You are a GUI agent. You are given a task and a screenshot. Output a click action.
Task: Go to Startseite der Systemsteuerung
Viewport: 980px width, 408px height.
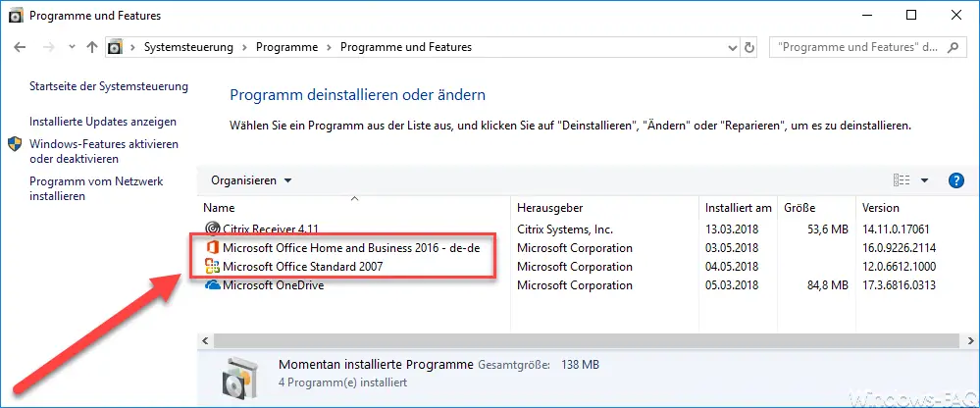(109, 86)
